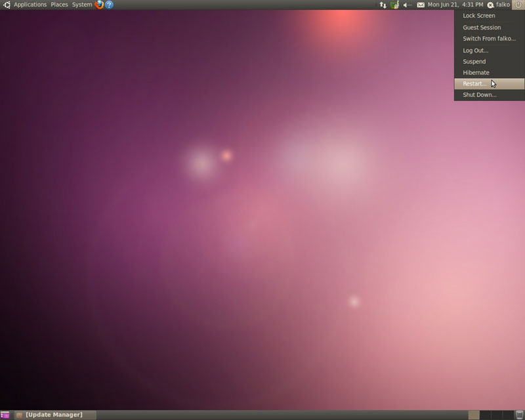Switch to the second workspace
525x420 pixels.
tap(485, 415)
